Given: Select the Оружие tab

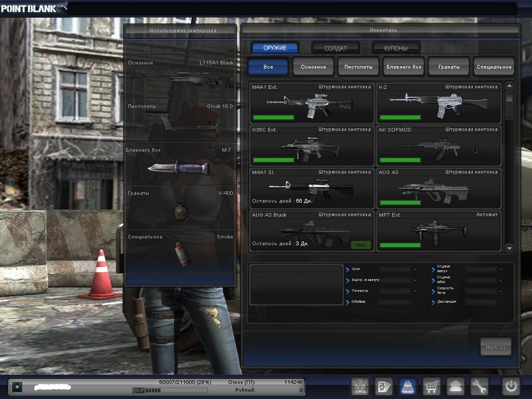Looking at the screenshot, I should (275, 48).
